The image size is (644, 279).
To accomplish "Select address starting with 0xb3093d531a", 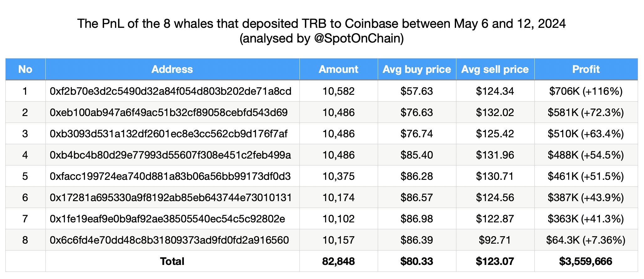I will [169, 134].
